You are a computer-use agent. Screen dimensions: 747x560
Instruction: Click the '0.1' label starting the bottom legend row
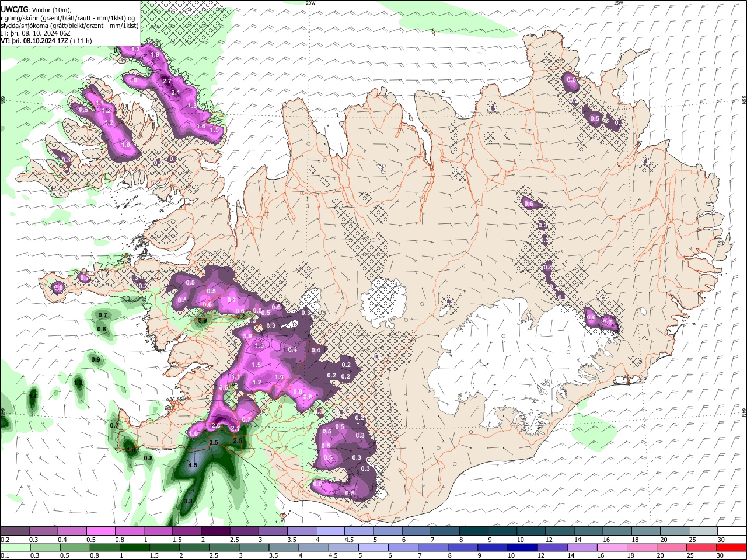[x=5, y=556]
